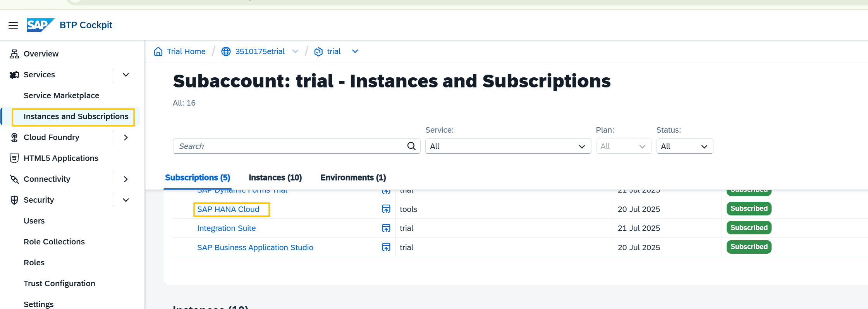
Task: Open HTML5 Applications sidebar item
Action: (61, 158)
